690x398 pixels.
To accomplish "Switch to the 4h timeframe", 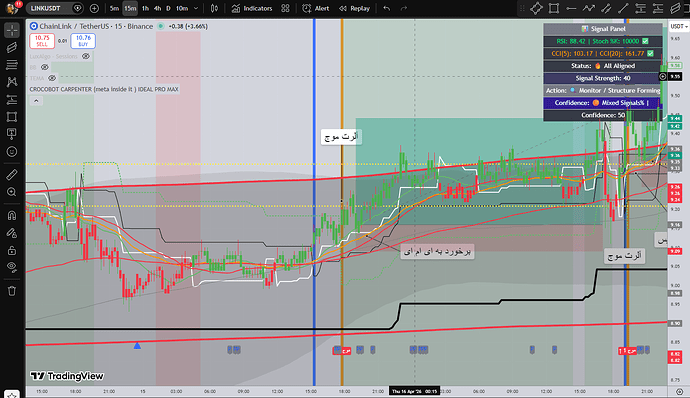I will 158,8.
